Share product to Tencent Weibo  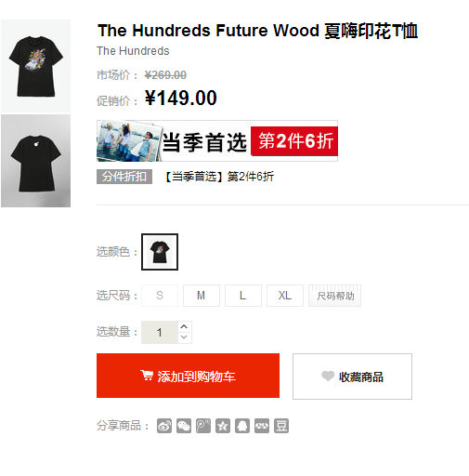(x=203, y=426)
